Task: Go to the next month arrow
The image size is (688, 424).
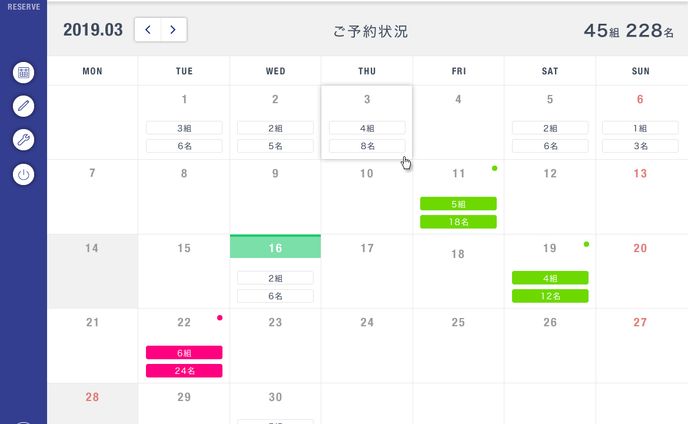Action: 173,30
